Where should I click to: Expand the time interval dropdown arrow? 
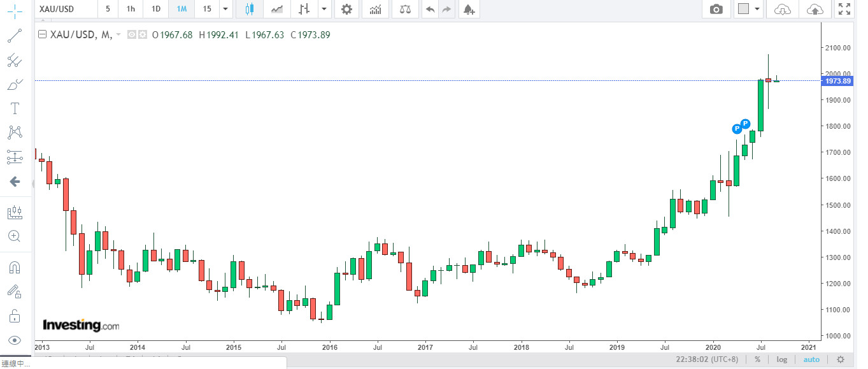click(x=225, y=9)
